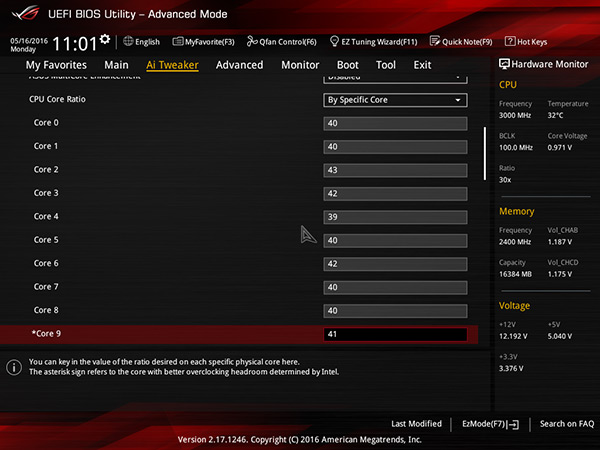
Task: Select the Core 6 row label
Action: pos(46,263)
